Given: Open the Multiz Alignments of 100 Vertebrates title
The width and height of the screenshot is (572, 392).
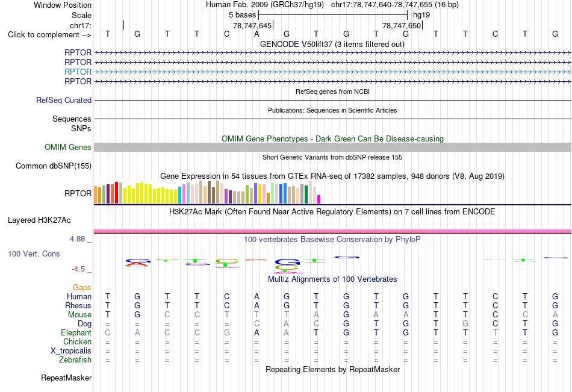Looking at the screenshot, I should coord(332,279).
